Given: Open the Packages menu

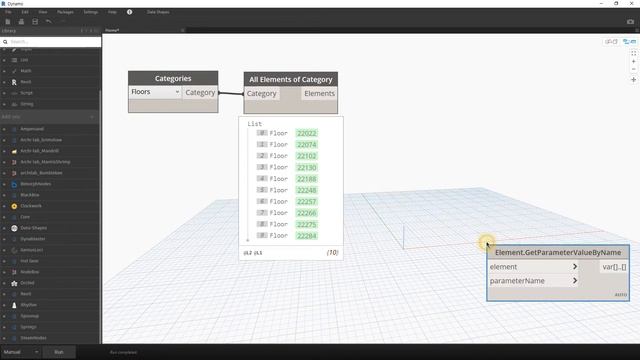Looking at the screenshot, I should [65, 12].
